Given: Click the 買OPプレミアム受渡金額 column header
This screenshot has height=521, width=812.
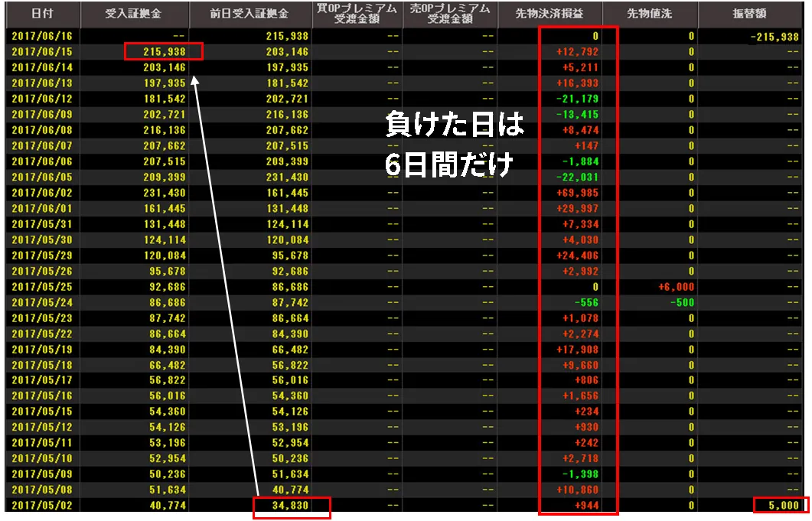Looking at the screenshot, I should tap(357, 14).
